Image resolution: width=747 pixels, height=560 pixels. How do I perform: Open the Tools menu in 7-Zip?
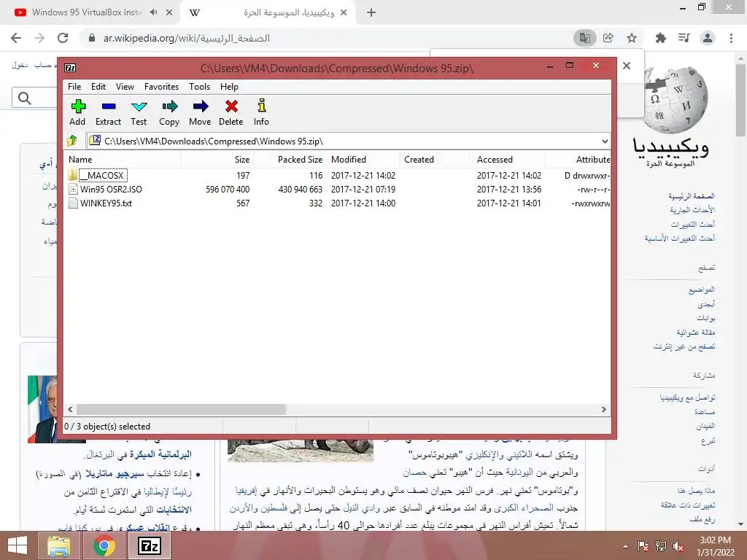pos(200,87)
